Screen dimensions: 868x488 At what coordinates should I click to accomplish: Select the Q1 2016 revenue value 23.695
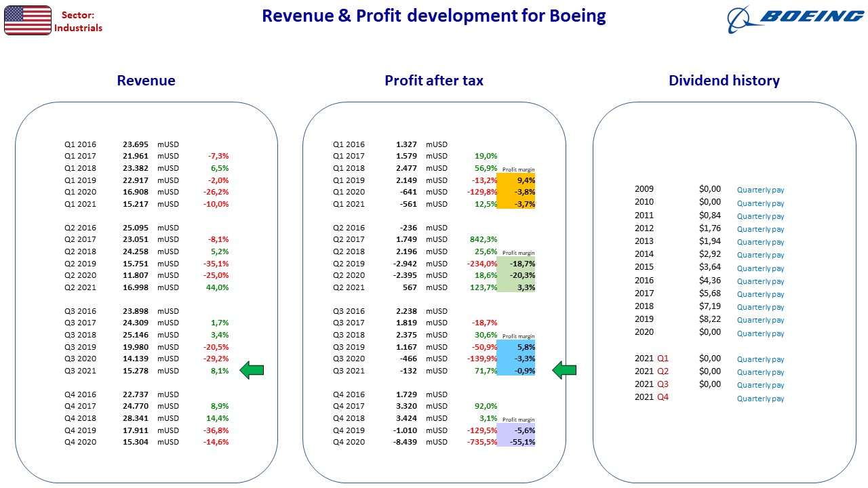tap(135, 144)
